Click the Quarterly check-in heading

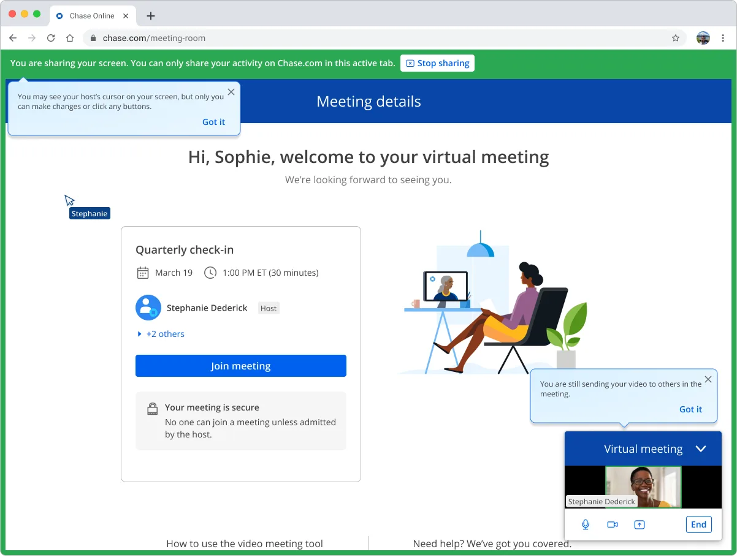click(x=185, y=250)
